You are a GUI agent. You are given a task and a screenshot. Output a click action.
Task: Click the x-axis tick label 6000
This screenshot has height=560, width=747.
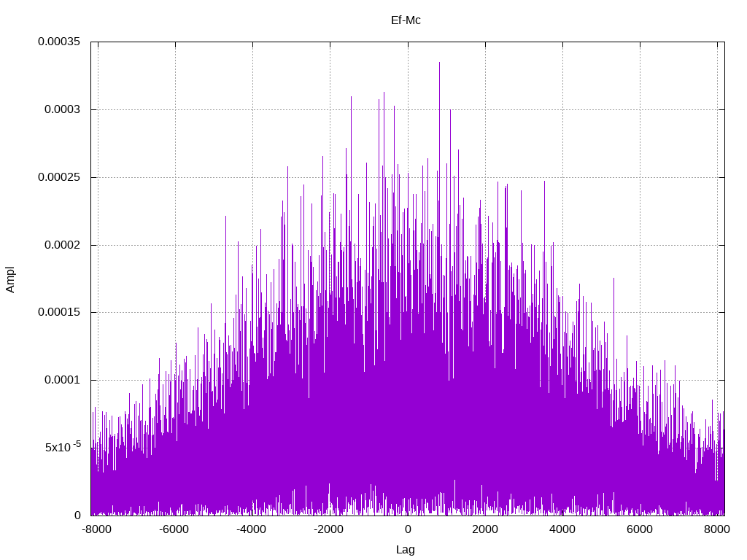click(x=639, y=529)
